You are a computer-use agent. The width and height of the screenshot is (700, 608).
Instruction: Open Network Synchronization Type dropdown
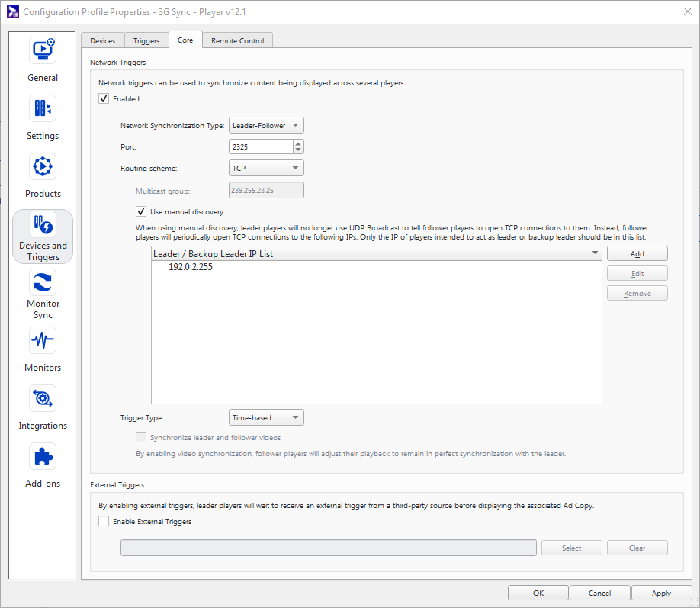[266, 125]
